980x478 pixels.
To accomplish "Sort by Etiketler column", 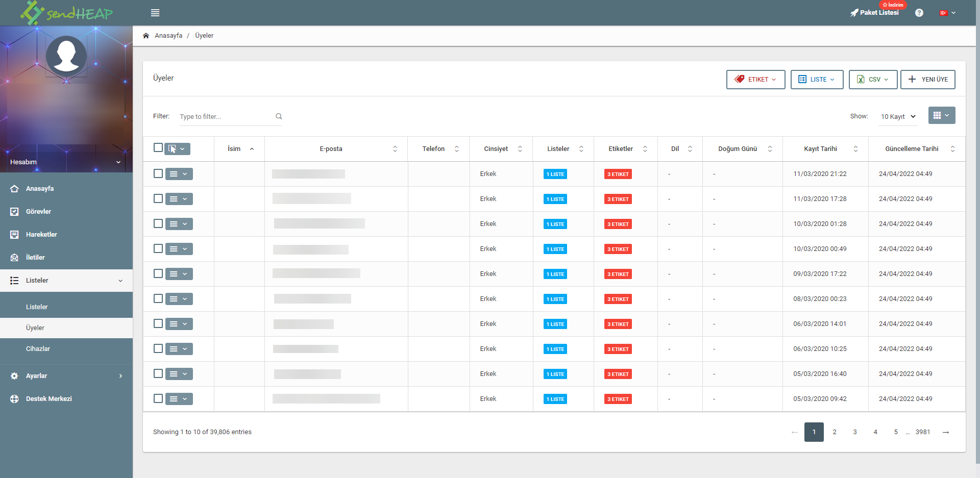I will [626, 149].
